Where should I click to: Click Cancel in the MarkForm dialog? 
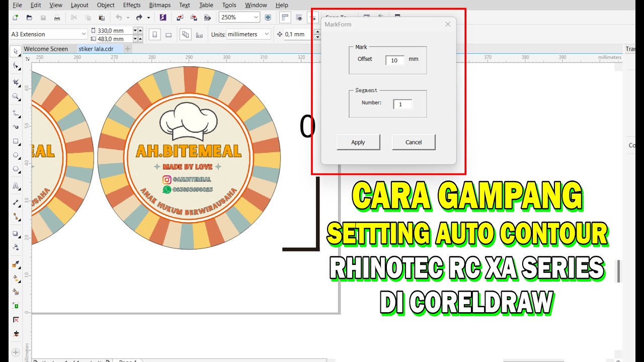[414, 142]
